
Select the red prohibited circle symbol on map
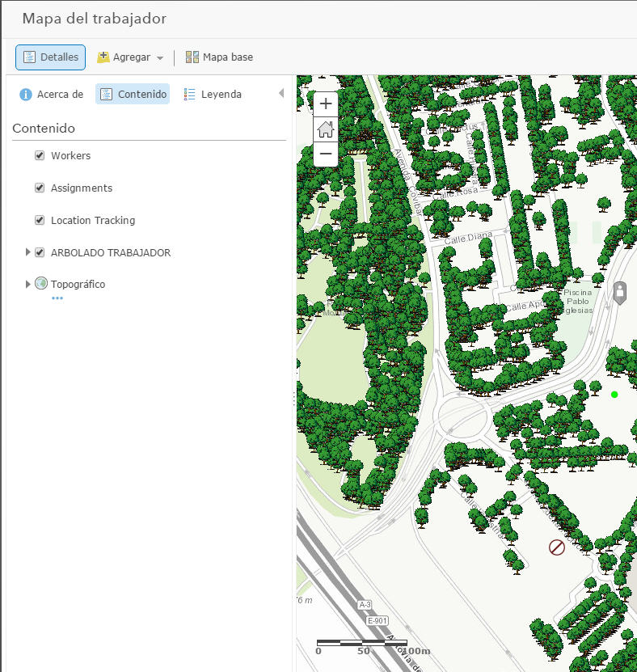pyautogui.click(x=556, y=547)
